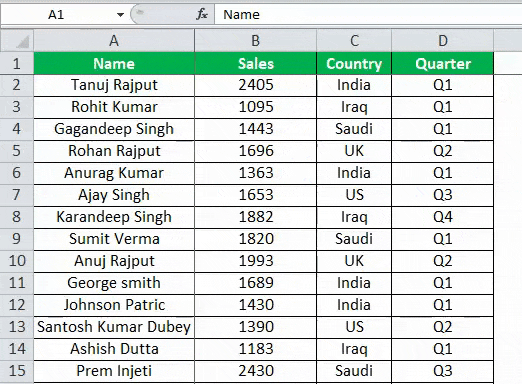This screenshot has height=384, width=522.
Task: Open the Name Box dropdown arrow
Action: point(120,15)
